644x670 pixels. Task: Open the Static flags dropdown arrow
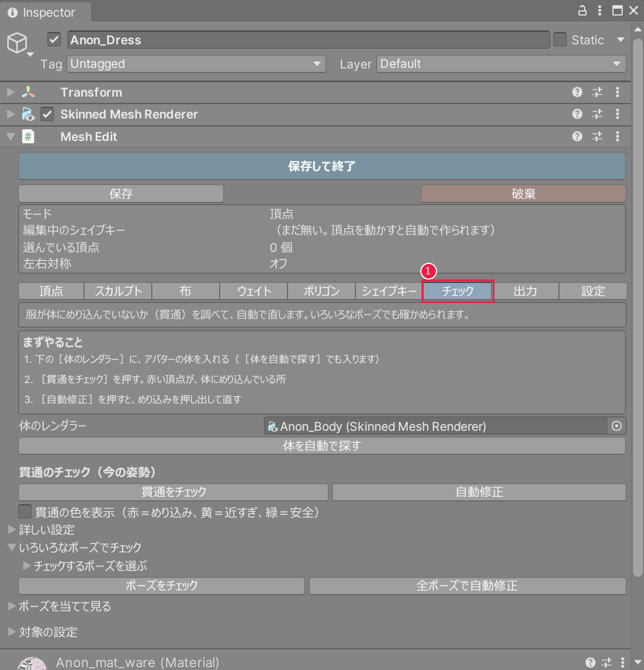620,40
